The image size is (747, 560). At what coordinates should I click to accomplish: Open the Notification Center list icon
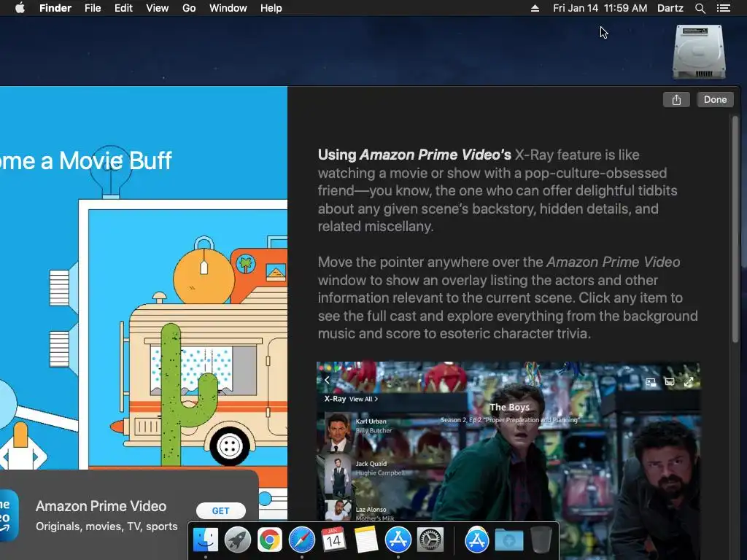click(724, 8)
